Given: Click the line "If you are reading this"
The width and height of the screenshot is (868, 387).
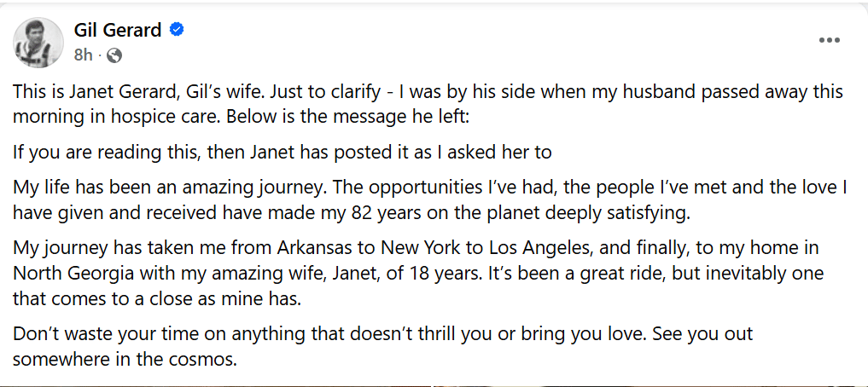Looking at the screenshot, I should (x=282, y=153).
